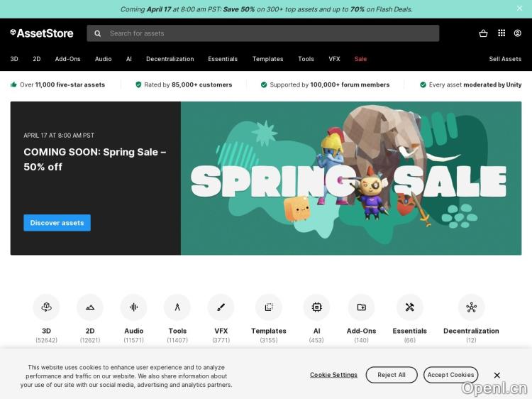The height and width of the screenshot is (399, 532).
Task: Click the 'APRIL 17 AT 8:00 AM PST' text
Action: 59,135
